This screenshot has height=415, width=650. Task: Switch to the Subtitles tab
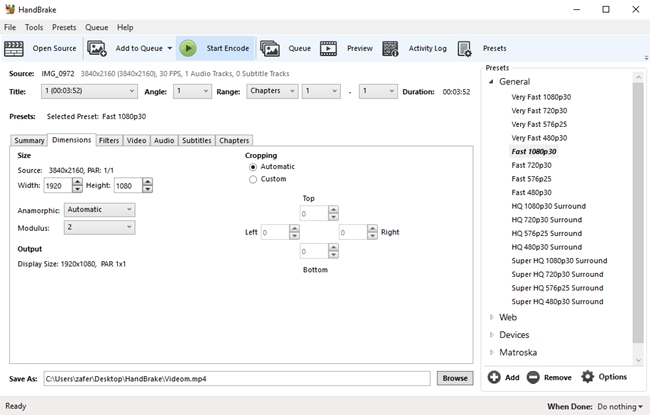point(196,141)
